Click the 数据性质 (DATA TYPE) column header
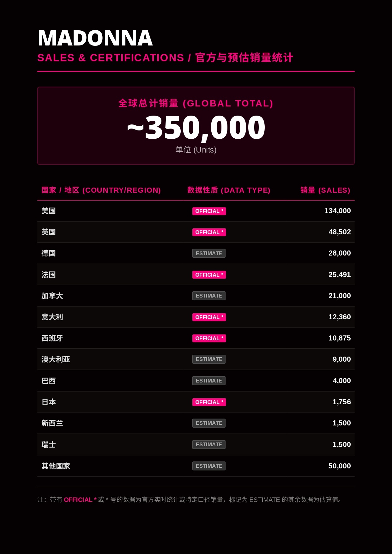The width and height of the screenshot is (392, 554). (x=229, y=190)
